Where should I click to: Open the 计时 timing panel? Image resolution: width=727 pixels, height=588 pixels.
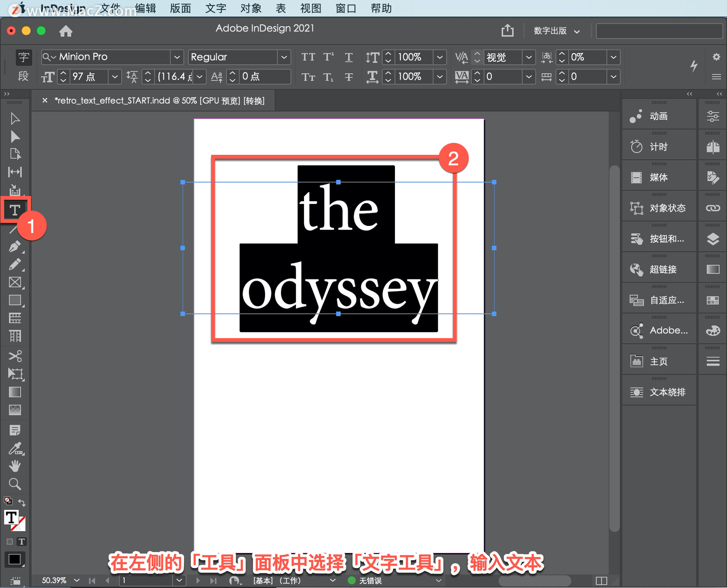pyautogui.click(x=659, y=147)
